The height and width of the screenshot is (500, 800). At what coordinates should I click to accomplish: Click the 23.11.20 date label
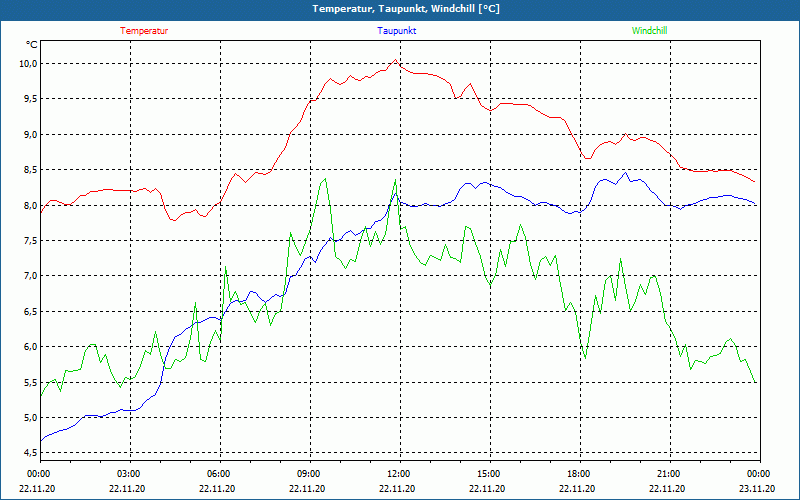(x=757, y=488)
